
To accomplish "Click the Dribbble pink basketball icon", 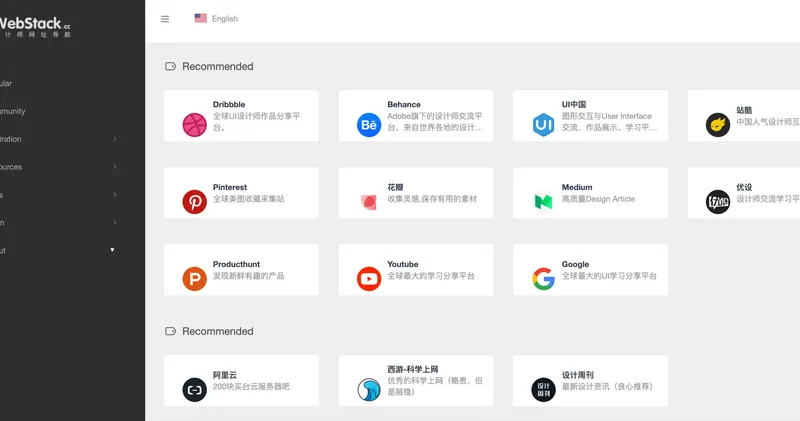I will (x=194, y=125).
